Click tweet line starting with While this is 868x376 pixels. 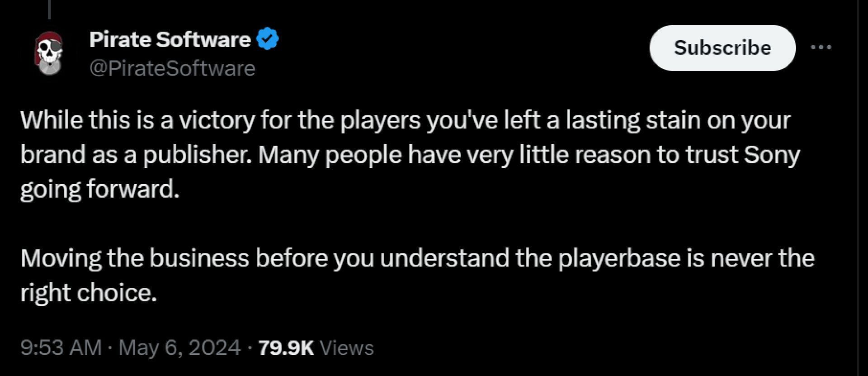click(x=406, y=120)
